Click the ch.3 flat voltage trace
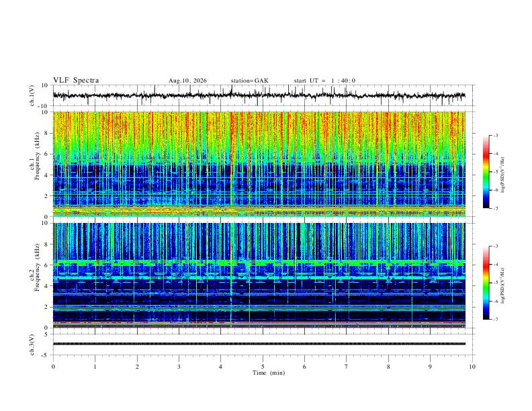Viewport: 532px width, 411px height. 259,344
